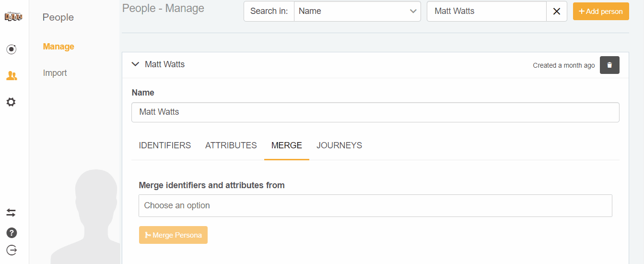Delete Matt Watts with the trash icon
This screenshot has width=644, height=264.
click(609, 65)
